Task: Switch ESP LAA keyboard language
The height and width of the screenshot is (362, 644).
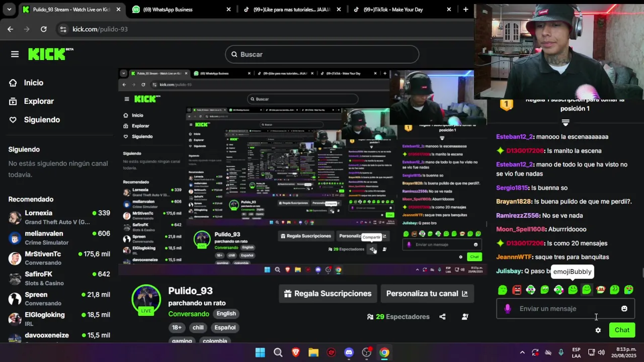Action: 576,352
